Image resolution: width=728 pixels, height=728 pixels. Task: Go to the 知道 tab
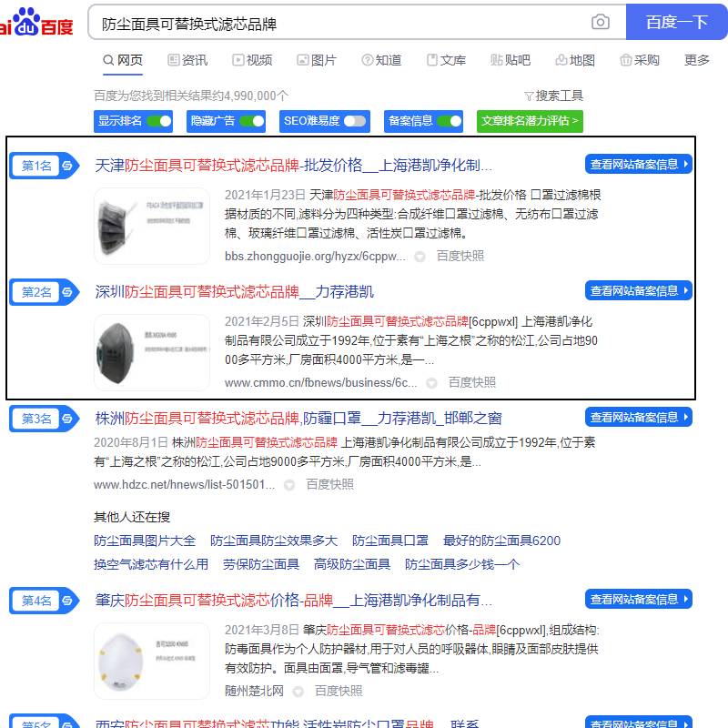(x=381, y=60)
